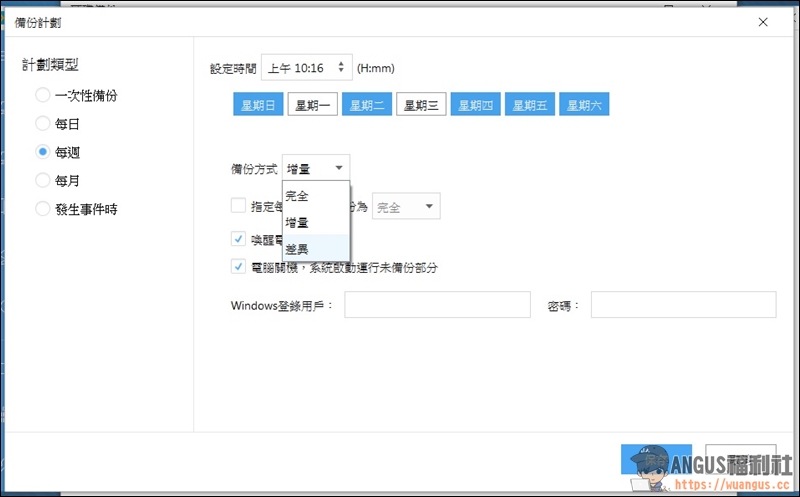Viewport: 800px width, 497px height.
Task: Toggle the 星期日 day button
Action: pyautogui.click(x=259, y=105)
